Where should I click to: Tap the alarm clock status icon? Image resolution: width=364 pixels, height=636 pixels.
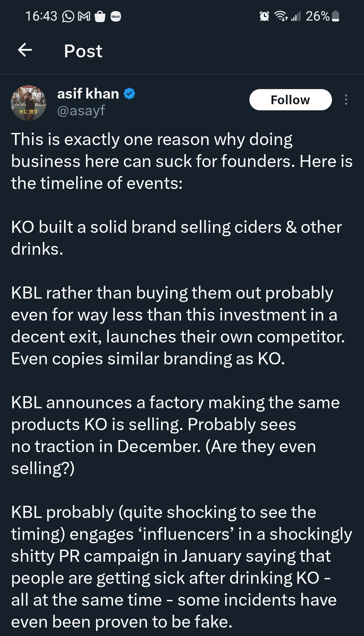click(x=264, y=16)
